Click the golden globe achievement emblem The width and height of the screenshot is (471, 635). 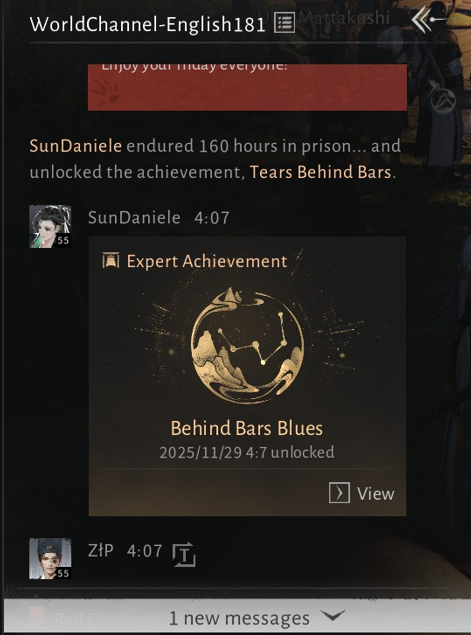pyautogui.click(x=247, y=345)
